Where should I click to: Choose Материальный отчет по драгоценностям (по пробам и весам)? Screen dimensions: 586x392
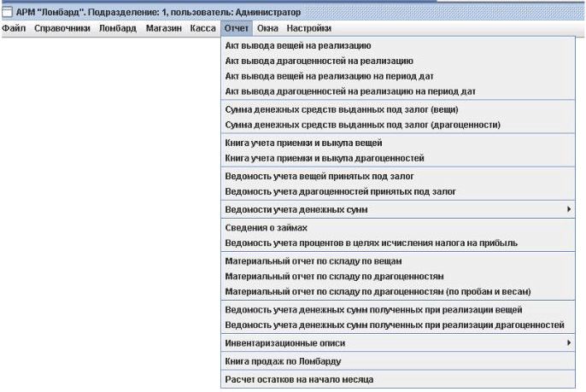click(x=398, y=291)
